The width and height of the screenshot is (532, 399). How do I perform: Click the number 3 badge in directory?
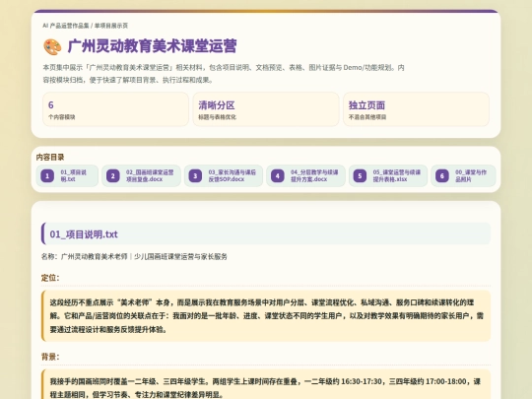coord(195,176)
